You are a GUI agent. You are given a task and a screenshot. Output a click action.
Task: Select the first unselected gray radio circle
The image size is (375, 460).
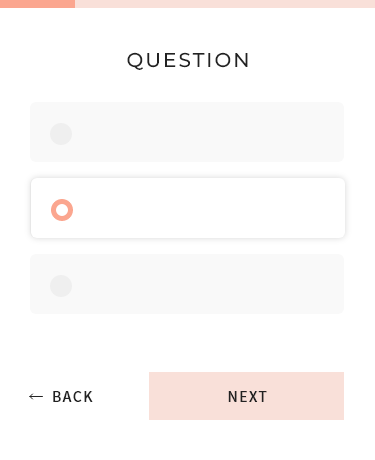coord(61,134)
